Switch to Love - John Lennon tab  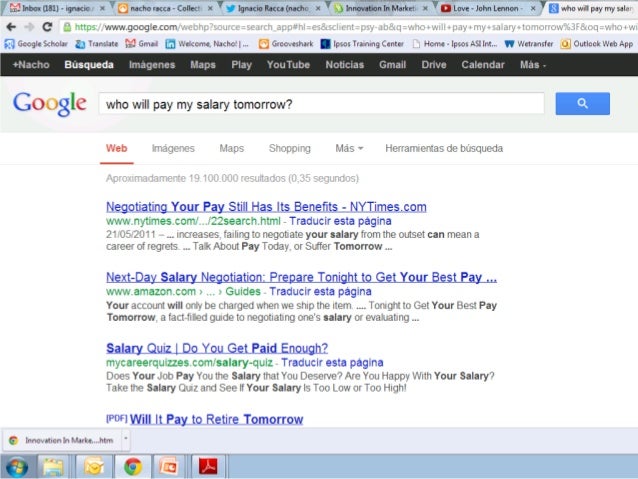487,8
